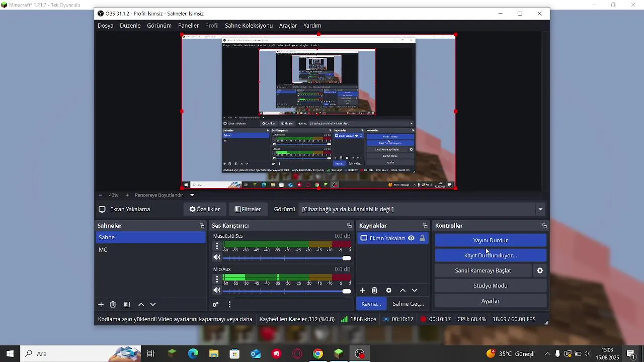Zoom out the preview with minus
644x362 pixels.
[x=100, y=195]
